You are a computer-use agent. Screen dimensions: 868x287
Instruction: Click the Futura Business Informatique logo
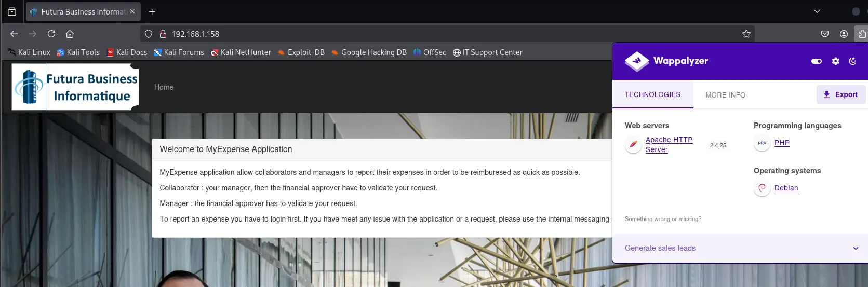point(75,87)
